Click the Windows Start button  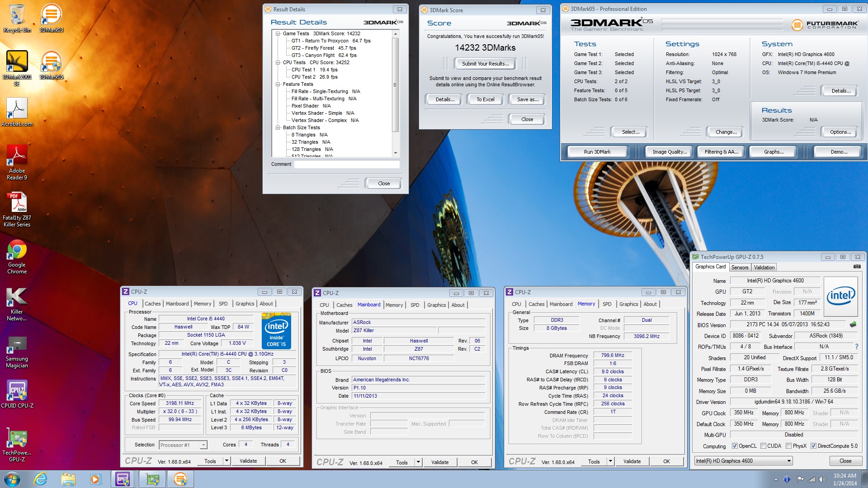point(12,479)
